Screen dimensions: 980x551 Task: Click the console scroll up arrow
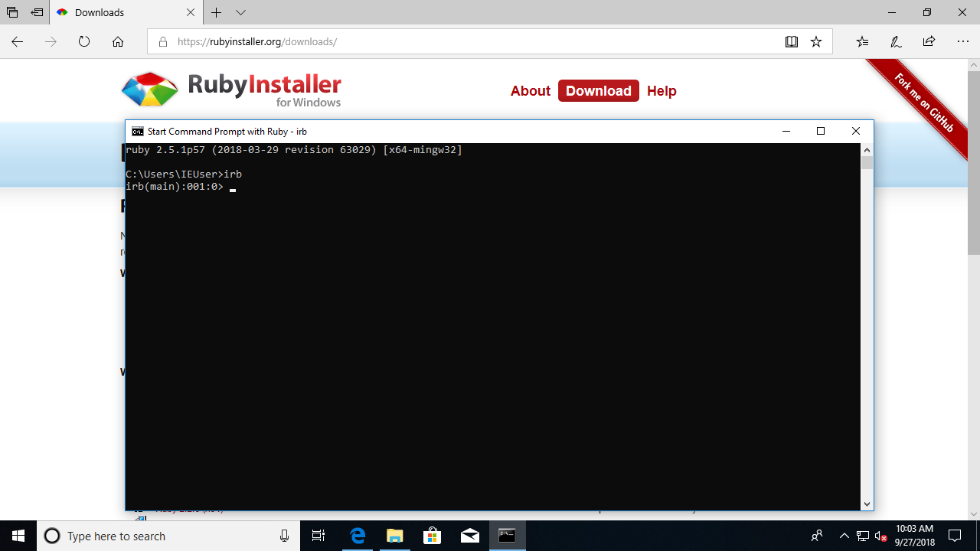867,149
